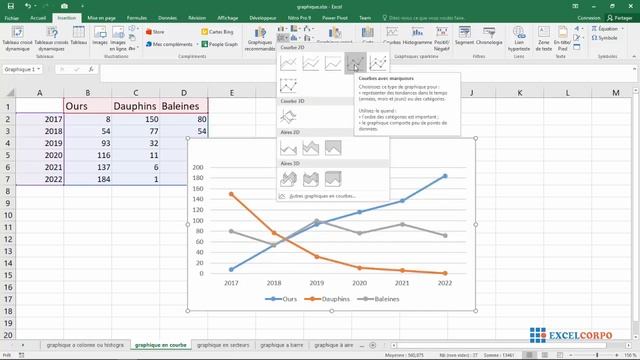
Task: Choose the stacked Aires 2D chart type
Action: 311,148
